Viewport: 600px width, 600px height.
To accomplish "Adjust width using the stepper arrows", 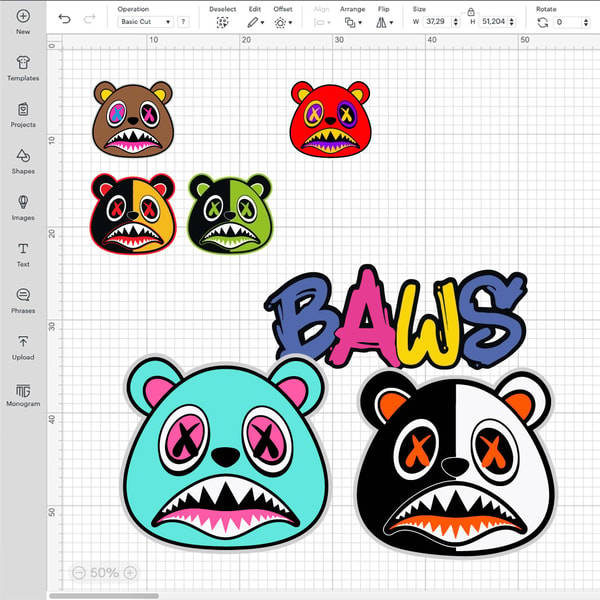I will 456,22.
